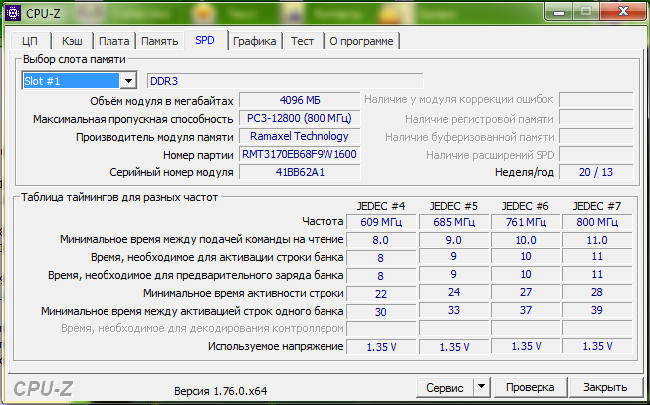Select the serial number field 41BB62A1

click(299, 173)
